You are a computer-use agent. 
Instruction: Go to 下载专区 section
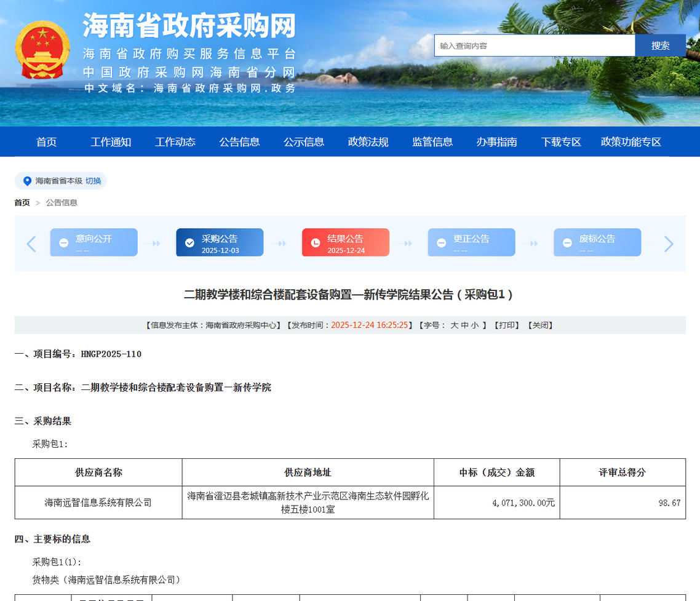561,142
